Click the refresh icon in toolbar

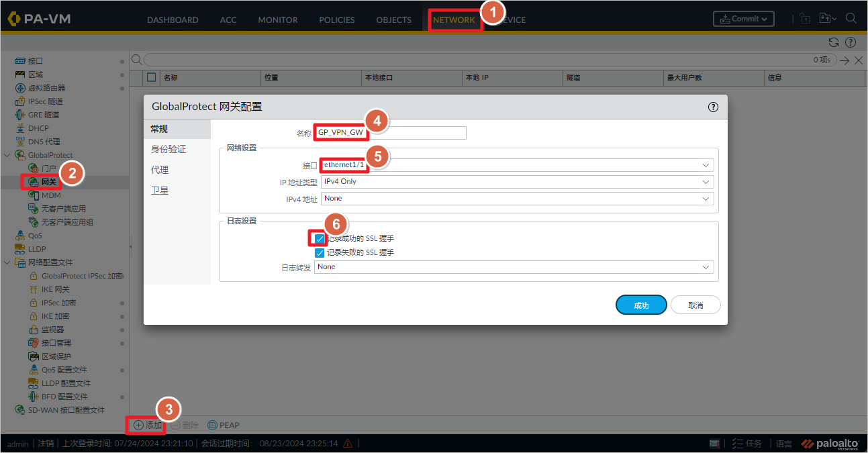pyautogui.click(x=834, y=42)
